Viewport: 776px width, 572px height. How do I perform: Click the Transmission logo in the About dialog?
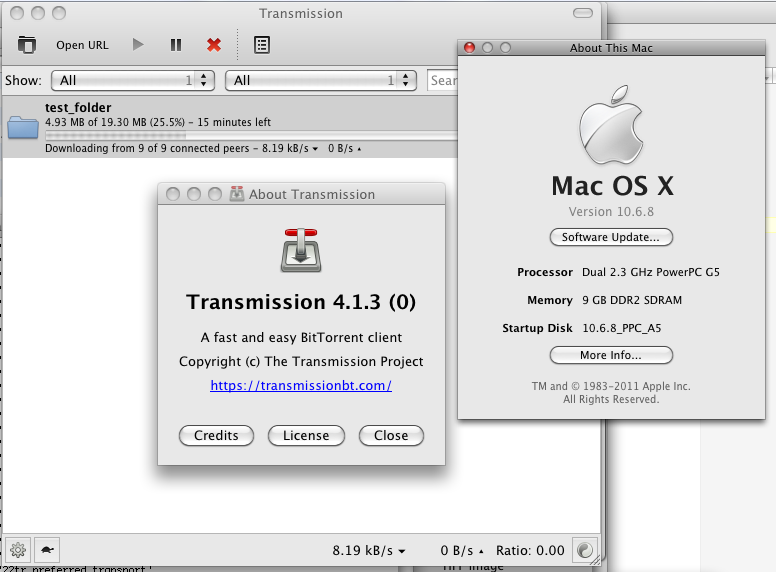click(301, 250)
